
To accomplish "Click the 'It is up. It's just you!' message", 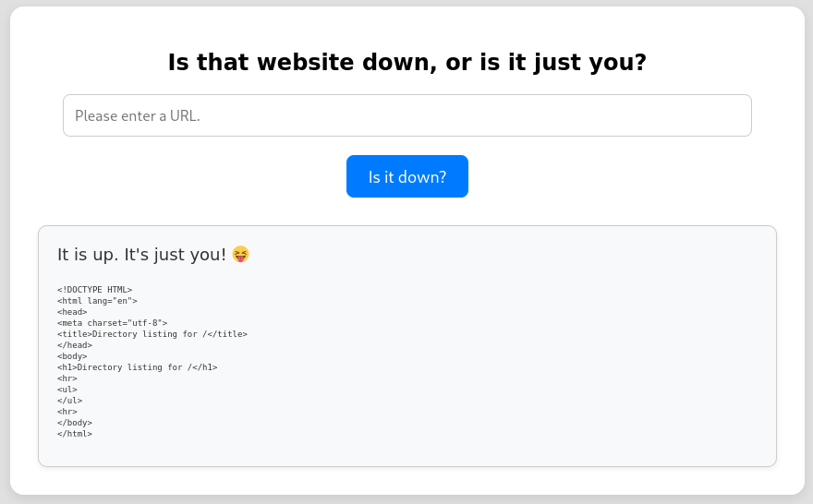I will pos(141,255).
